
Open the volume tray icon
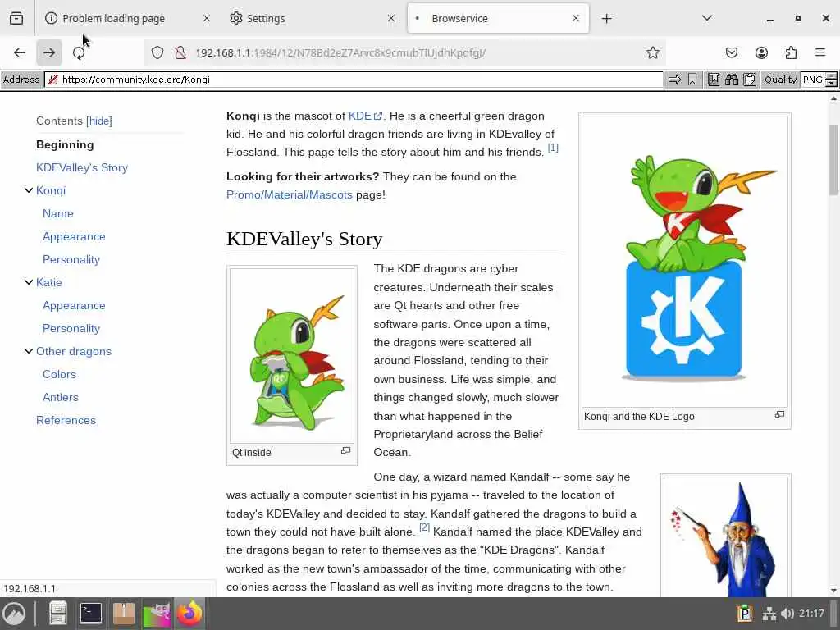tap(787, 614)
